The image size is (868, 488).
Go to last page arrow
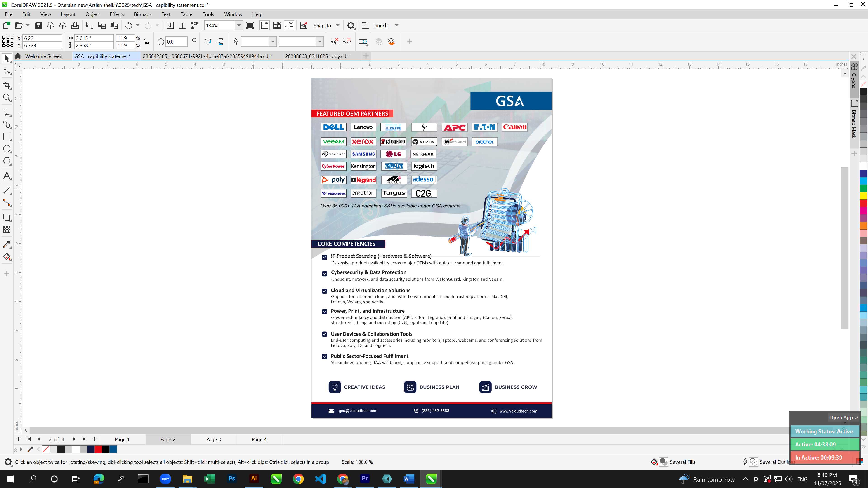(85, 439)
